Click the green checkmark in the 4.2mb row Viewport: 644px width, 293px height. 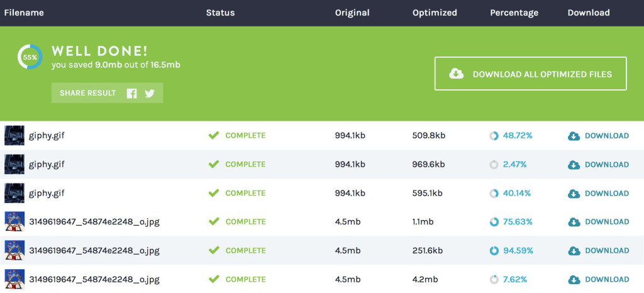point(214,279)
